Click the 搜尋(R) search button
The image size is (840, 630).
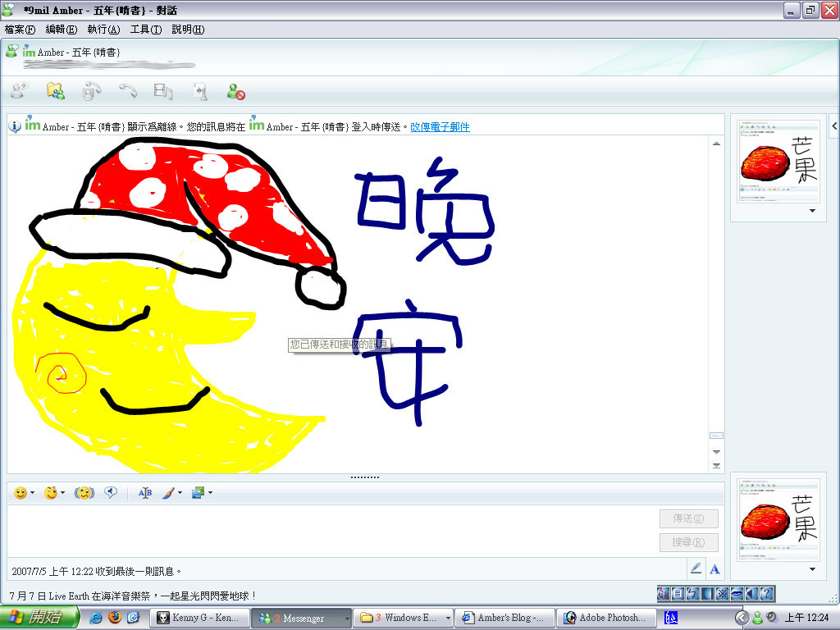click(688, 542)
